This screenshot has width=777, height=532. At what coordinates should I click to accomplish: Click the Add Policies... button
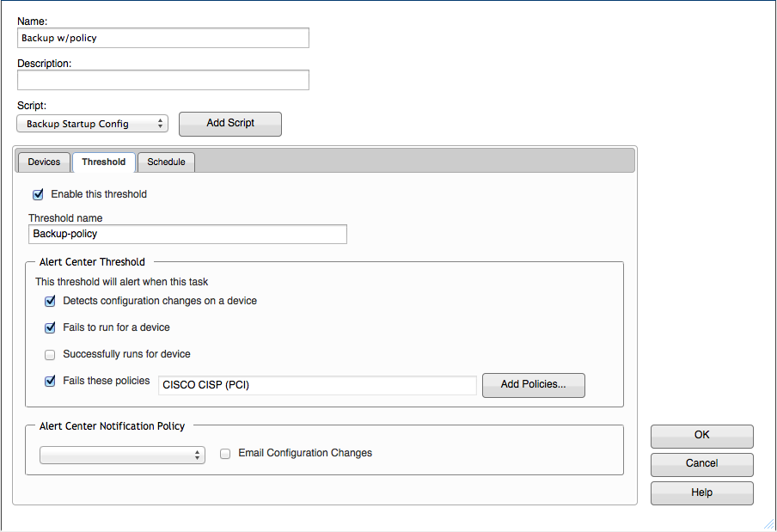coord(534,385)
